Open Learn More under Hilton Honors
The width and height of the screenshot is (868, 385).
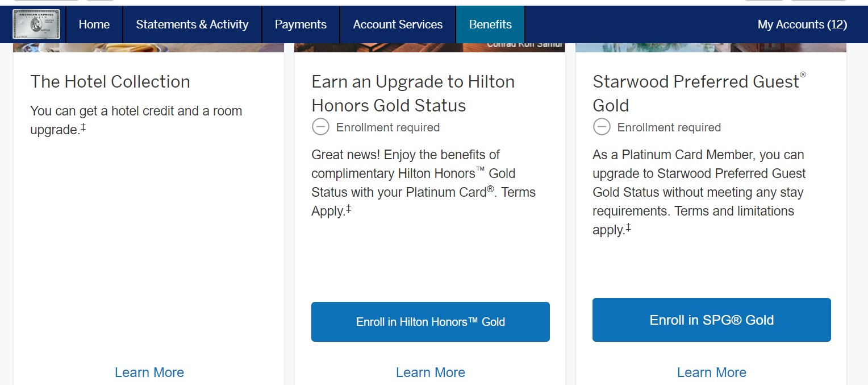[x=431, y=372]
